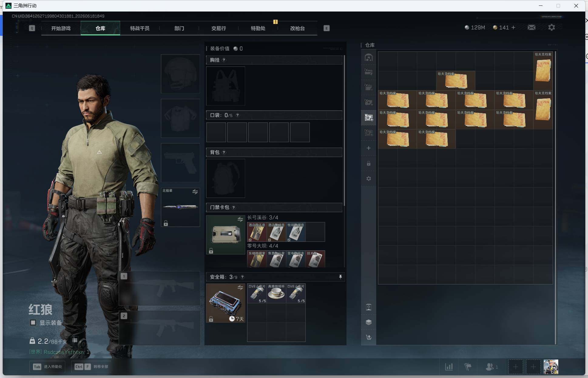Image resolution: width=588 pixels, height=378 pixels.
Task: Click the 口袋 help question mark
Action: 238,115
